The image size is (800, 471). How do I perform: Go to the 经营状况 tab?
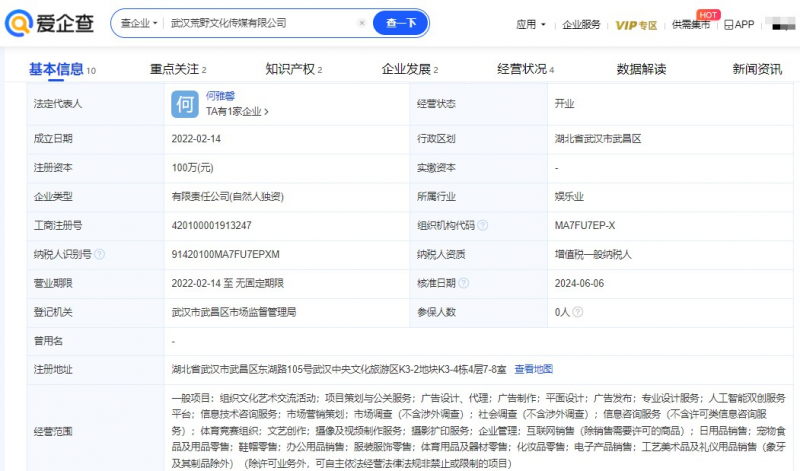tap(525, 69)
